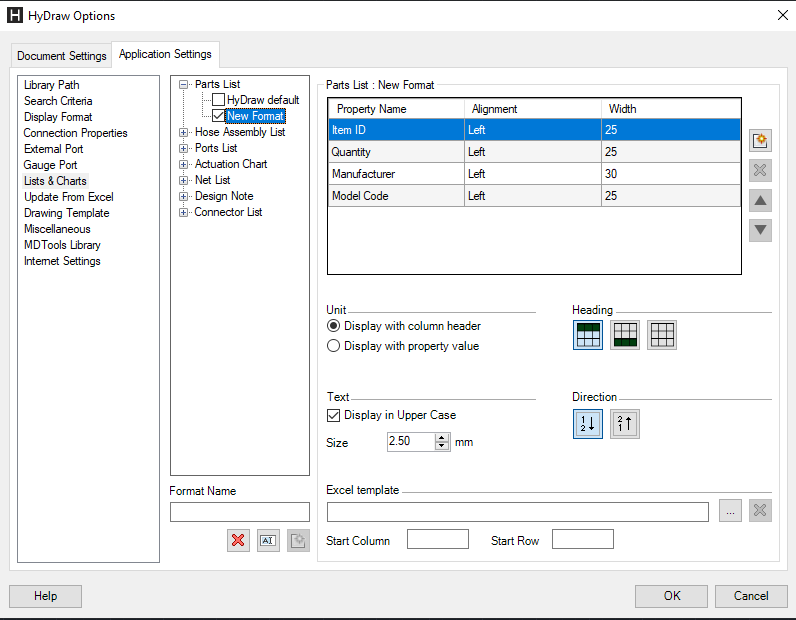Open MDTools Library settings
Image resolution: width=796 pixels, height=620 pixels.
(x=62, y=245)
